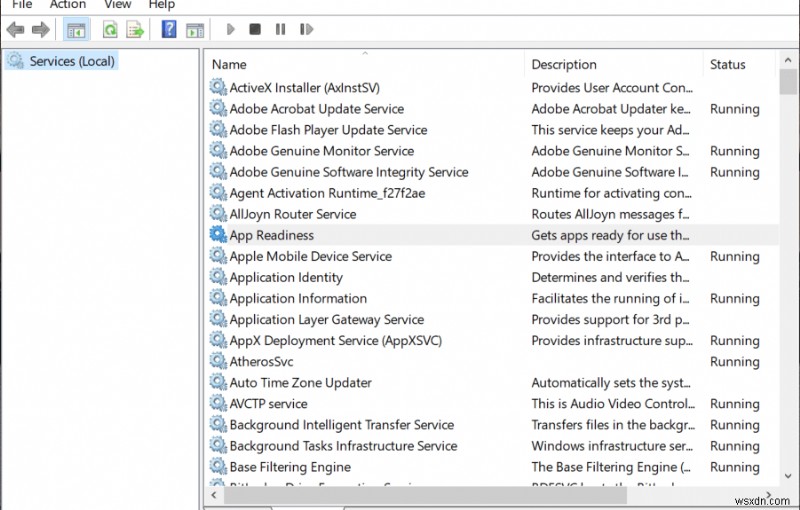Open Help with the blue question mark icon

click(x=169, y=30)
